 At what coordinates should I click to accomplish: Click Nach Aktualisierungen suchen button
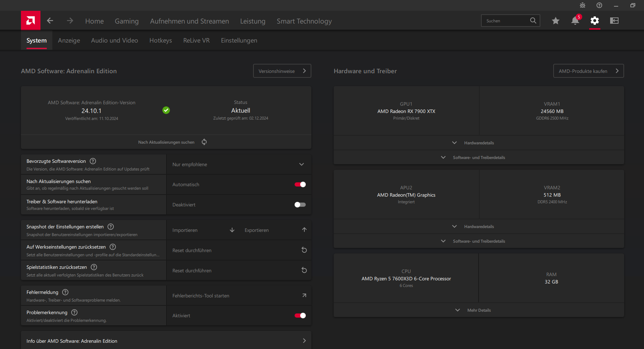click(x=166, y=142)
